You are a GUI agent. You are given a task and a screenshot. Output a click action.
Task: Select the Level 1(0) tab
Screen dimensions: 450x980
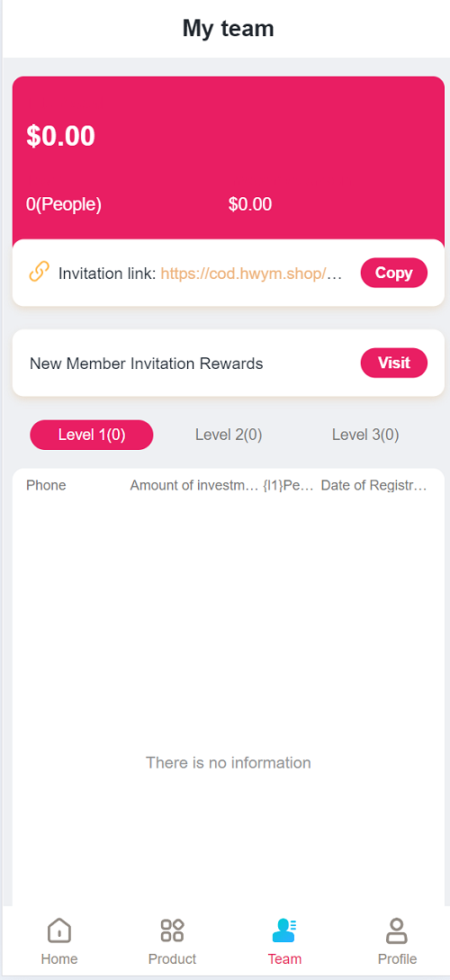(x=92, y=435)
